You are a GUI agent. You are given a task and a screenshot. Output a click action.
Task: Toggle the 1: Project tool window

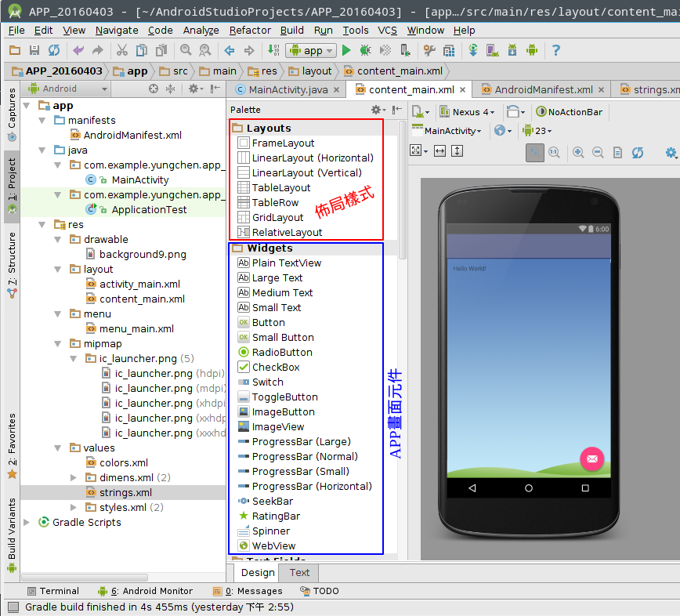[x=12, y=186]
